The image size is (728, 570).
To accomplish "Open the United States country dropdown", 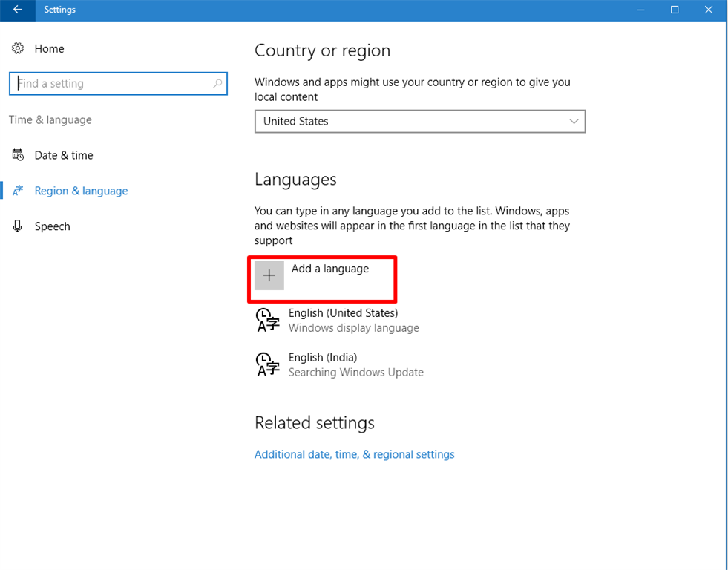I will coord(420,121).
